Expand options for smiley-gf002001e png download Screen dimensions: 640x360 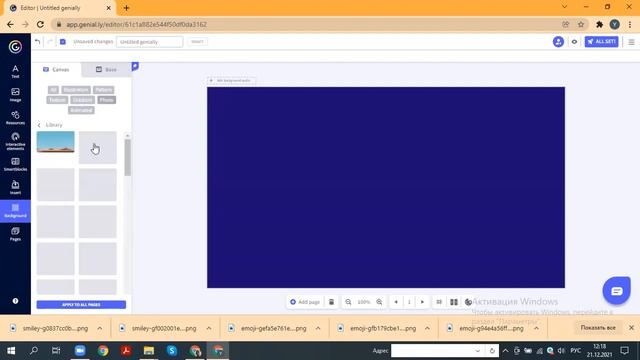[209, 328]
